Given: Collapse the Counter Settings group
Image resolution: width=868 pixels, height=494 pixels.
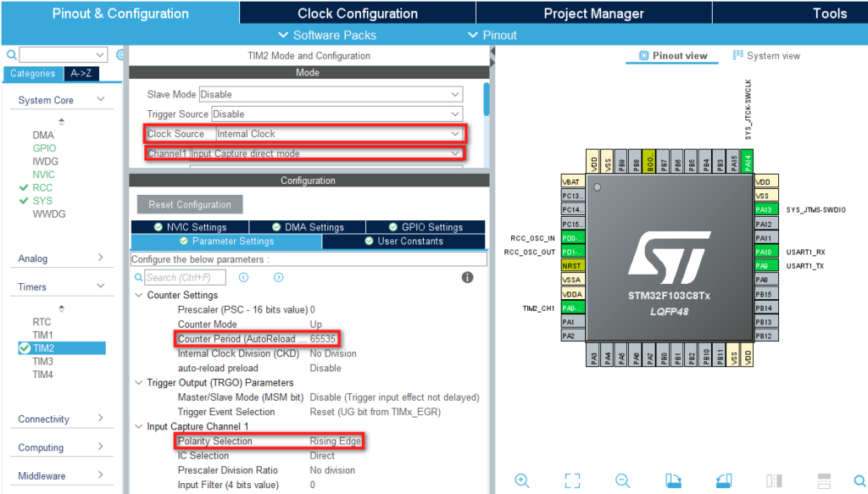Looking at the screenshot, I should coord(138,295).
